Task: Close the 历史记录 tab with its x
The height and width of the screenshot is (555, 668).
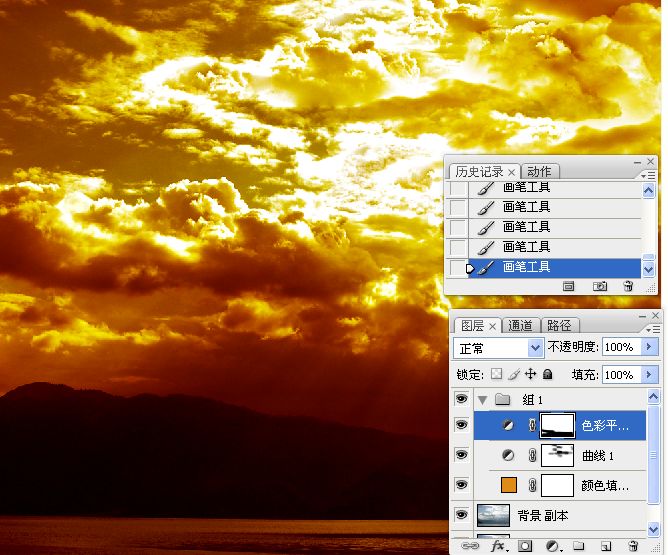Action: coord(512,172)
